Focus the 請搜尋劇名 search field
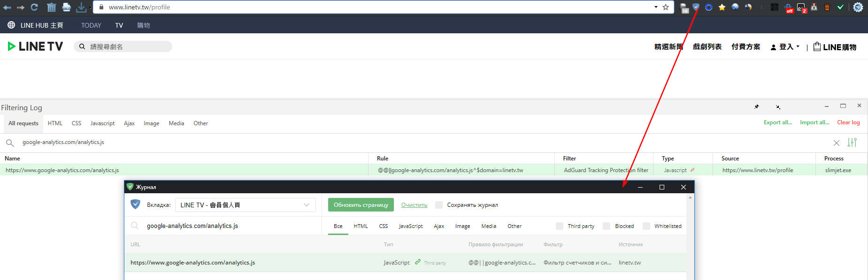 [x=123, y=46]
